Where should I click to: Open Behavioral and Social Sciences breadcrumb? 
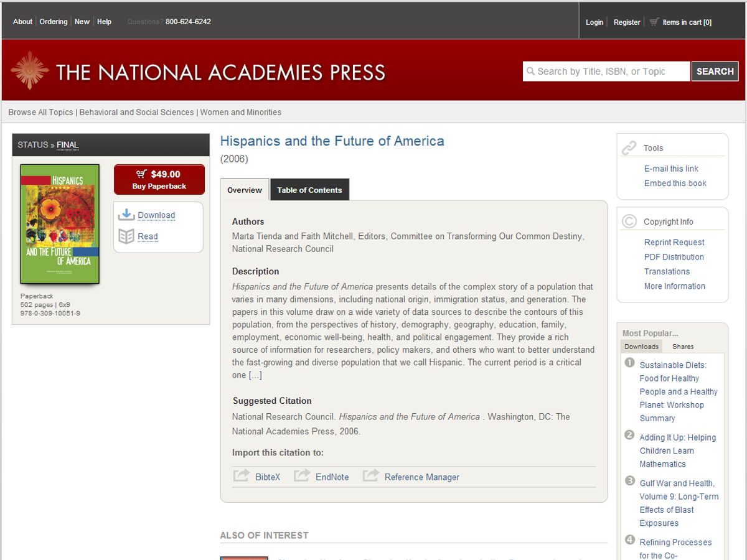(136, 113)
